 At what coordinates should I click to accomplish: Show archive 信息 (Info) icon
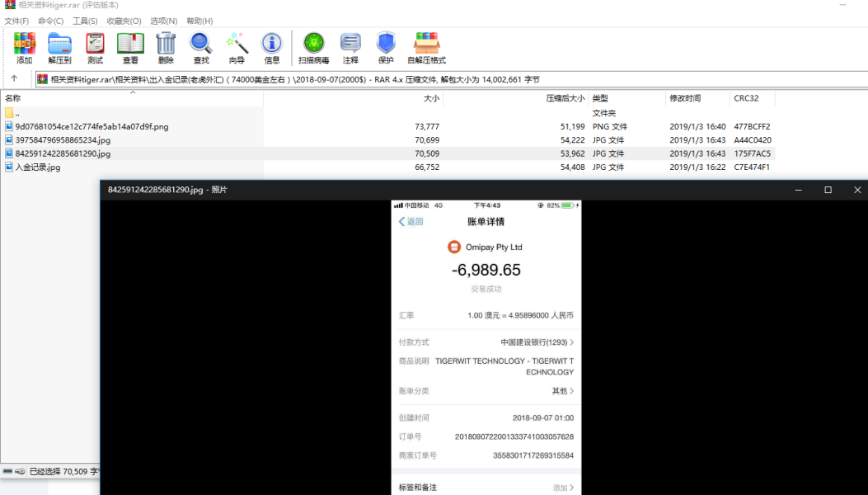tap(272, 48)
